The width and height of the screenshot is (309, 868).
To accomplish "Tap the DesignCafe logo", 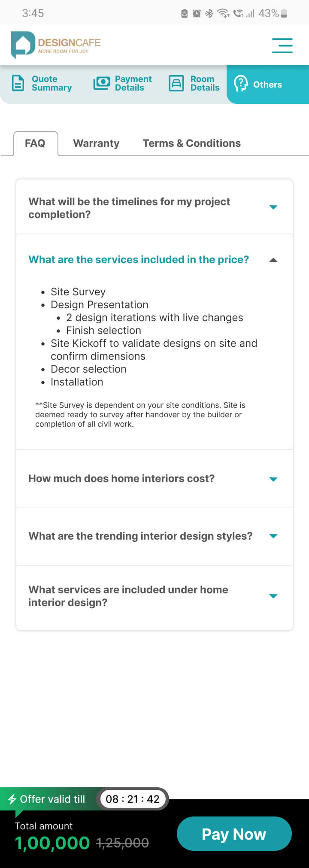I will point(56,45).
